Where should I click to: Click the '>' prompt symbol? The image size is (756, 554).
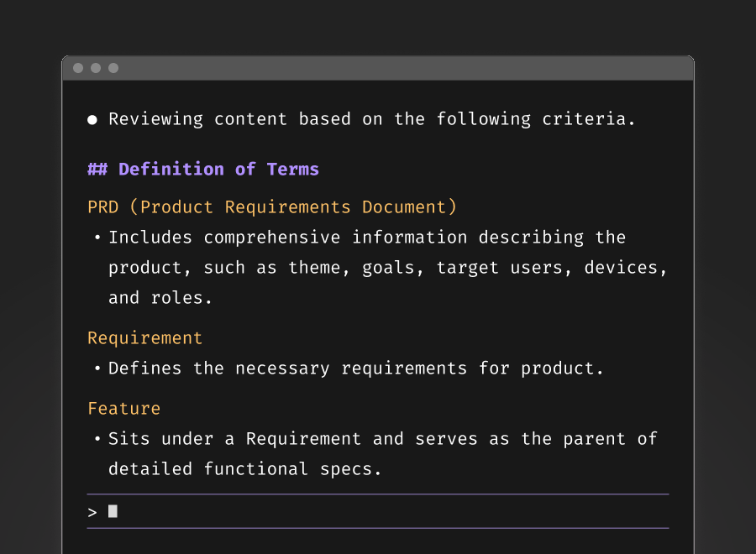coord(92,512)
